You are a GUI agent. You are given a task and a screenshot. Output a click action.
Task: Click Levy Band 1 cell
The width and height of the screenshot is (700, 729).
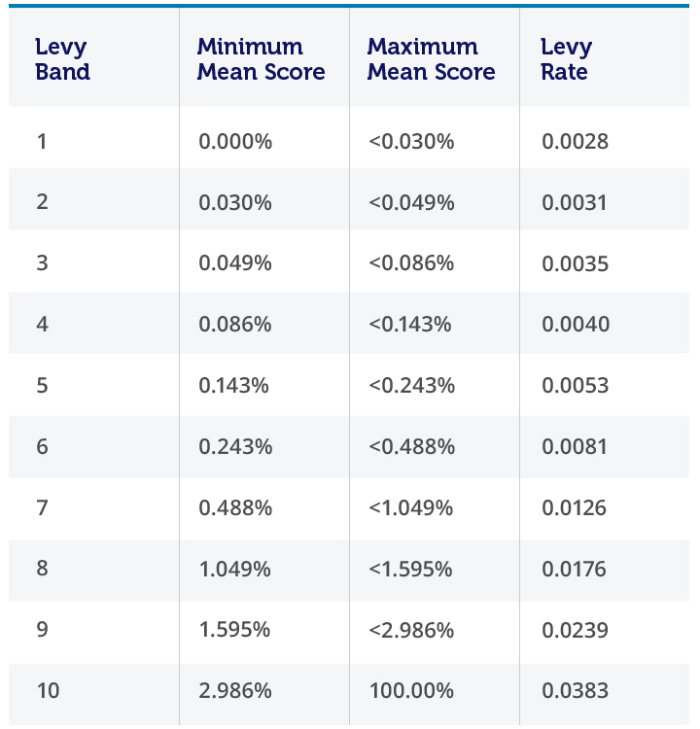click(42, 142)
